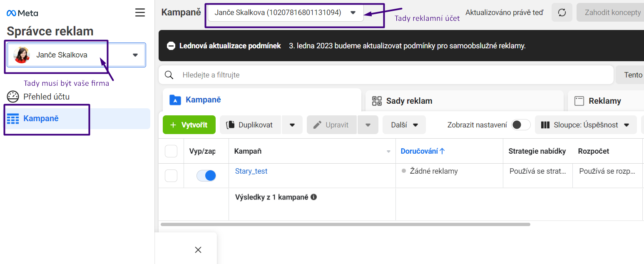The image size is (644, 264).
Task: Open Přehled účtu in the sidebar
Action: pyautogui.click(x=38, y=97)
